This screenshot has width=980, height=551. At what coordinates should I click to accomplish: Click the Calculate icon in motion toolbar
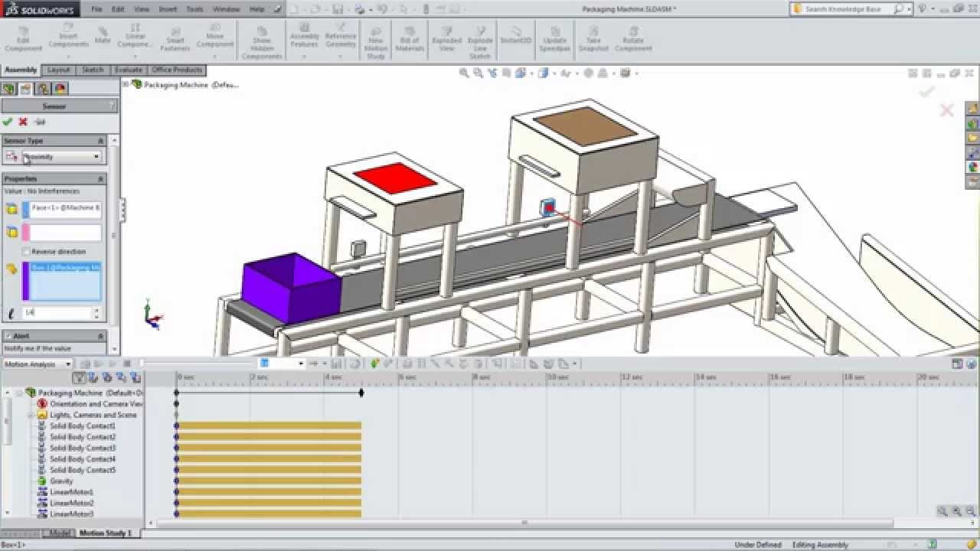(86, 364)
